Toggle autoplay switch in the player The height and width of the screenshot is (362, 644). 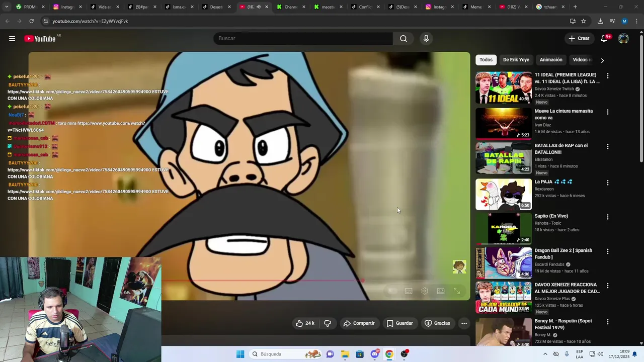pos(392,291)
